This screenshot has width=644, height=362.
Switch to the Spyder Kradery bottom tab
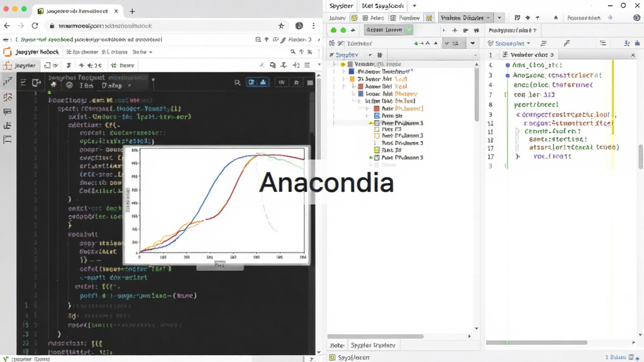tap(372, 346)
